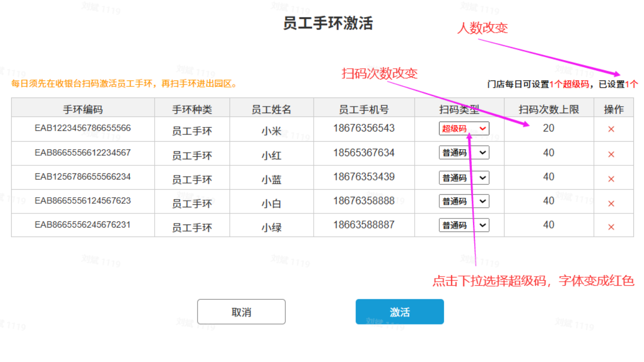Change the scan type selector for 小白
Image resolution: width=644 pixels, height=362 pixels.
pos(464,201)
